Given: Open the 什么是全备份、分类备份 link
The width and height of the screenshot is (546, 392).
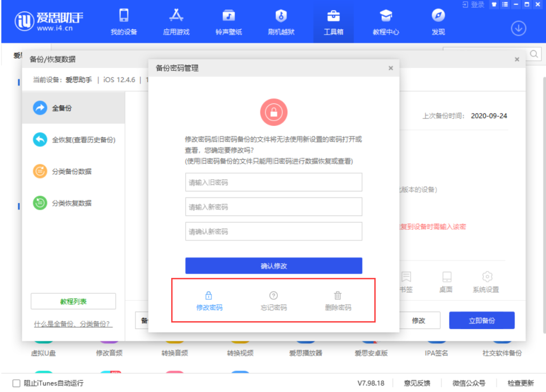Looking at the screenshot, I should [73, 324].
